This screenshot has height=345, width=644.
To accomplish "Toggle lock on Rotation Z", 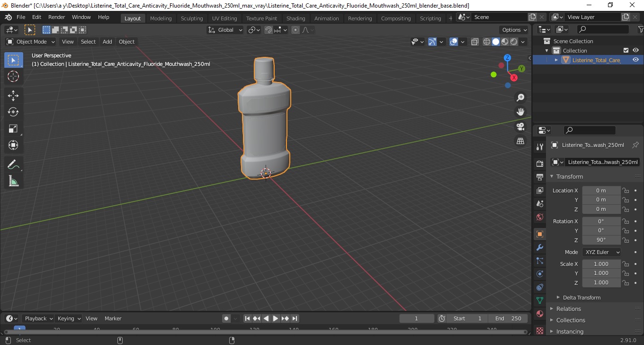I will coord(626,240).
